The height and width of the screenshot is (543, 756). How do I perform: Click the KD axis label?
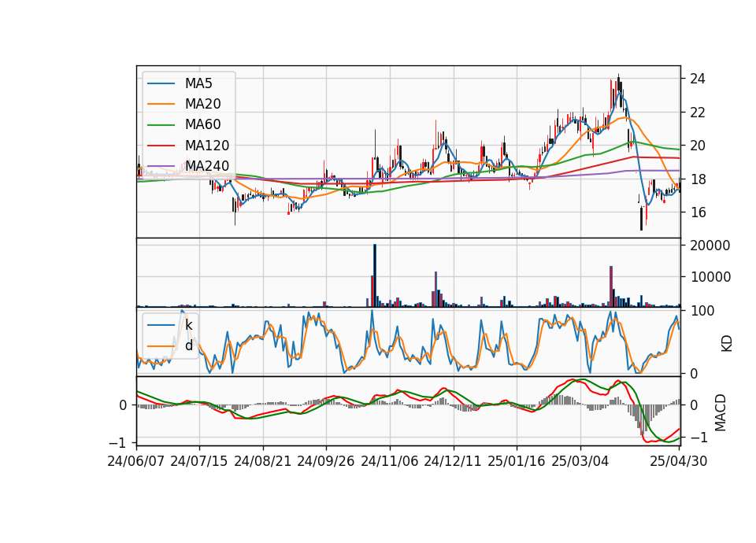pos(727,343)
